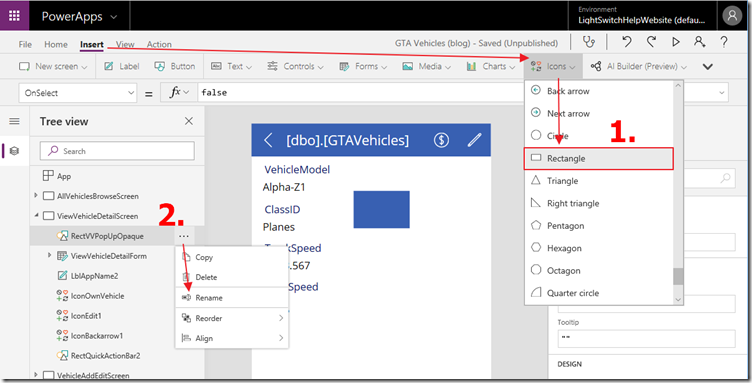Viewport: 752px width, 383px height.
Task: Insert an Octagon shape
Action: 600,271
